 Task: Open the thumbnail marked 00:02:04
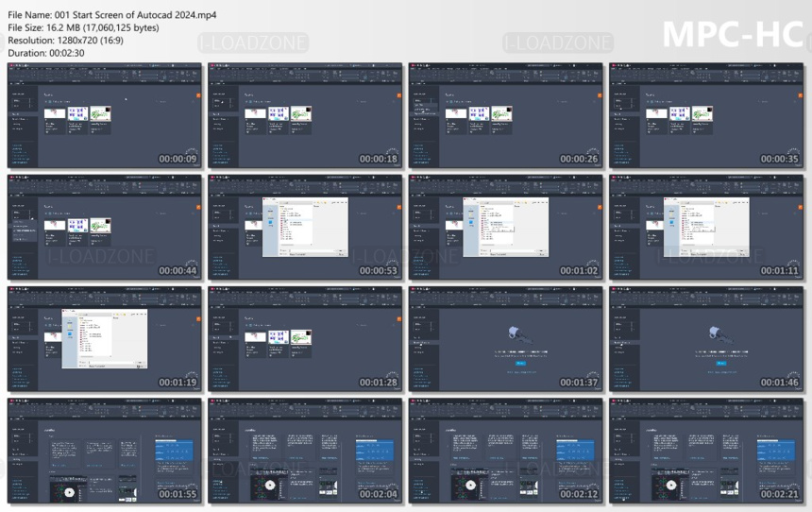(x=305, y=451)
